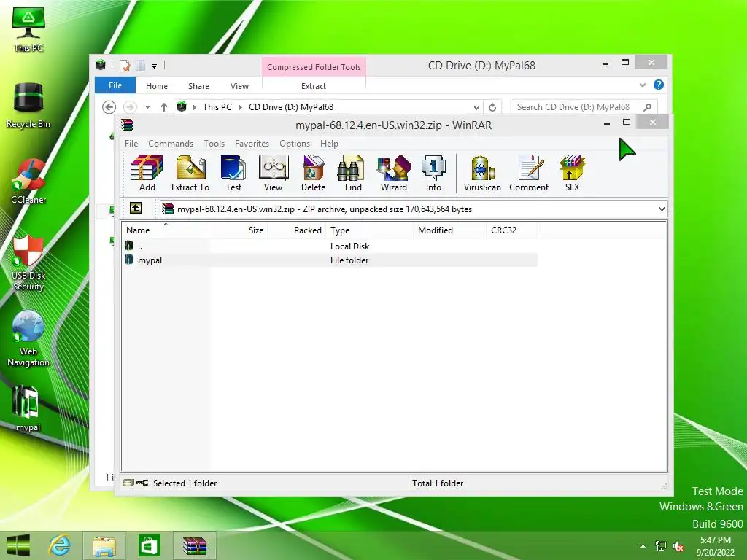Select the '..' parent row
Image resolution: width=747 pixels, height=560 pixels.
click(330, 246)
